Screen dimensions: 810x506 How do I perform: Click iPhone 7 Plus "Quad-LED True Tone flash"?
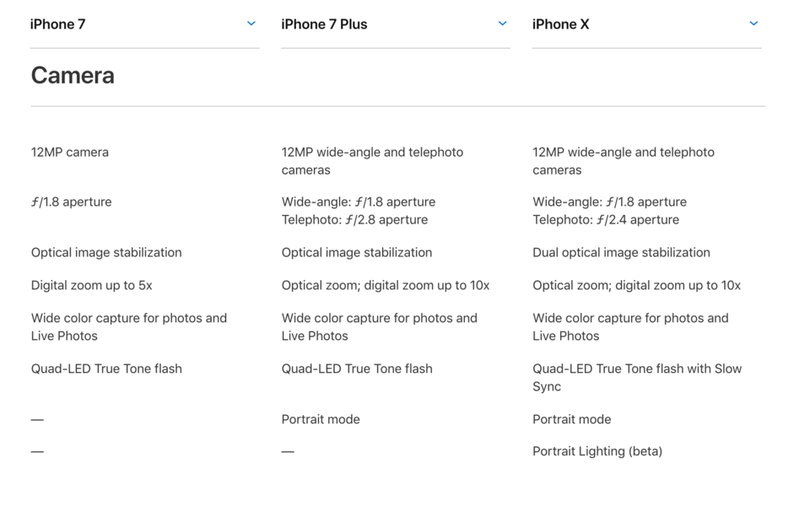(357, 369)
